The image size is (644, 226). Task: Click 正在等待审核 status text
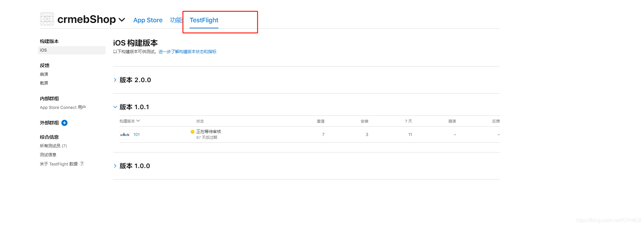[209, 131]
